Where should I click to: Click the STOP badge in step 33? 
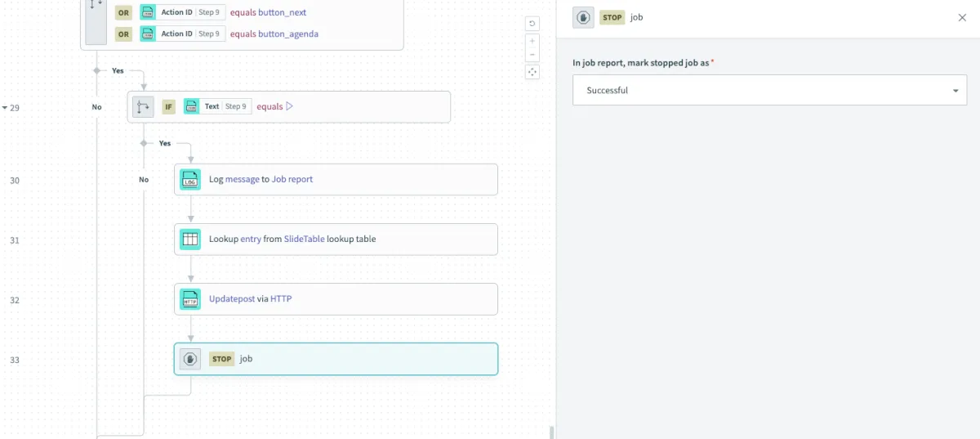click(222, 359)
